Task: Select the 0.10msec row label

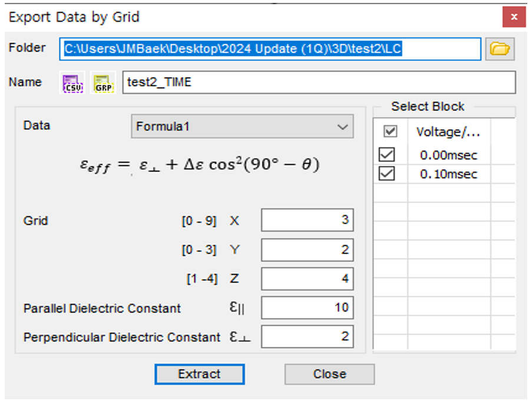Action: (x=448, y=174)
